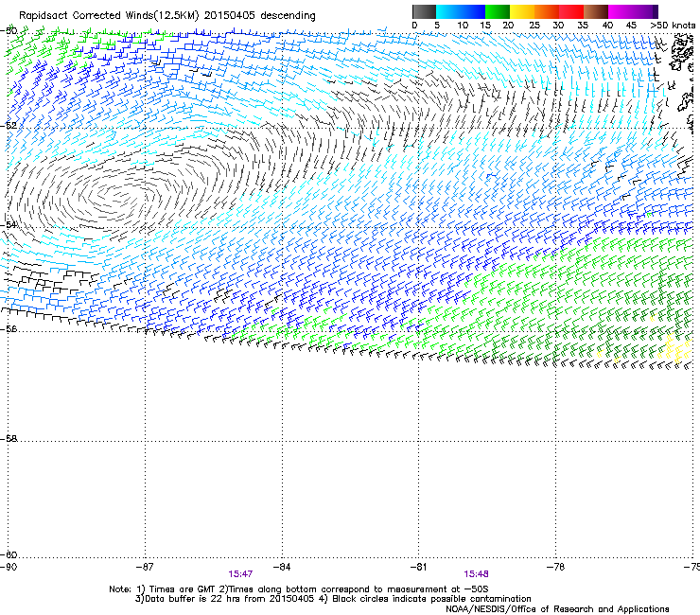700x615 pixels.
Task: Click the red 30-35 knots legend swatch
Action: tap(571, 11)
